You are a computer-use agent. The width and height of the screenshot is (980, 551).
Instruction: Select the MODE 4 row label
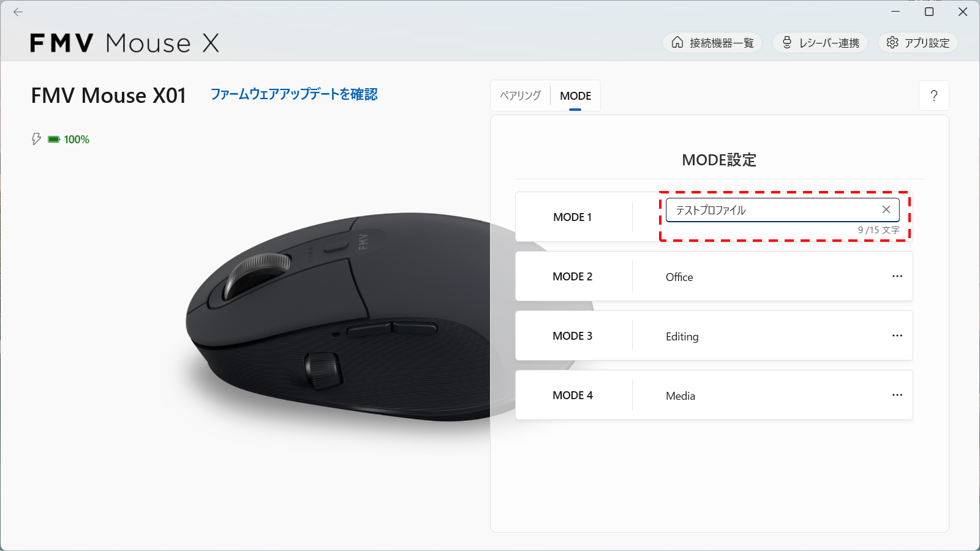573,395
